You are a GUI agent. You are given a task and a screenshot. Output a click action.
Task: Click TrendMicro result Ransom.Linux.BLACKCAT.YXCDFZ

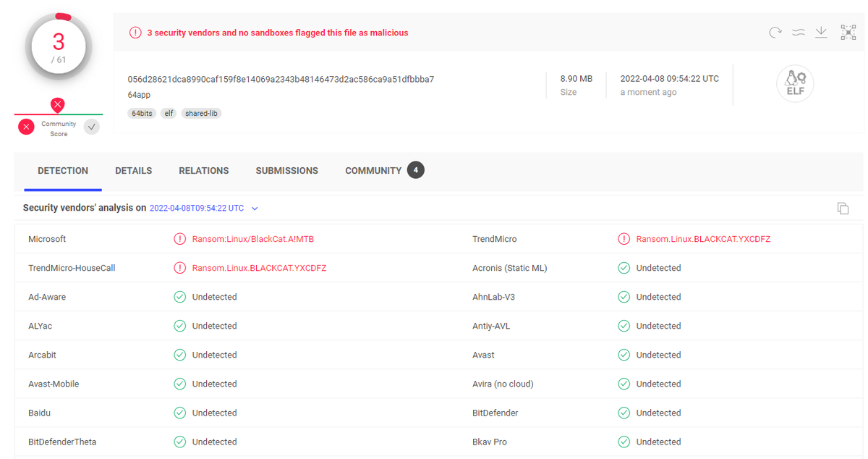coord(703,239)
